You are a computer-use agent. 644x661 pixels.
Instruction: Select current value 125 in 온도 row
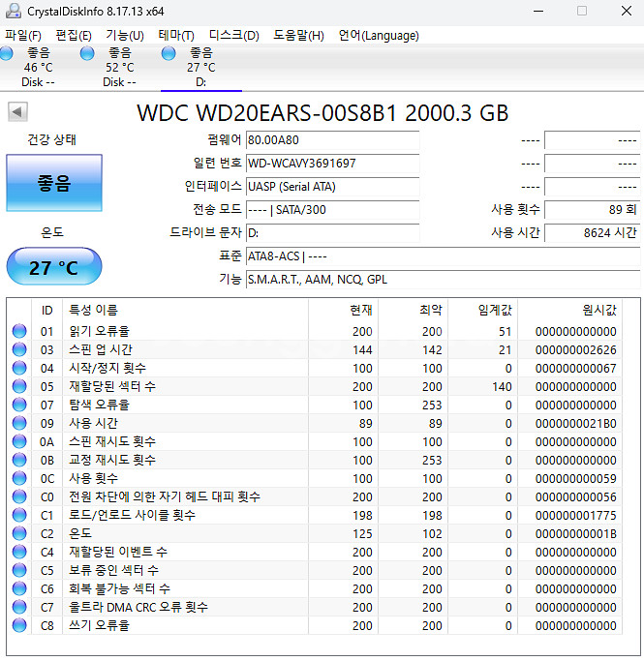[362, 533]
